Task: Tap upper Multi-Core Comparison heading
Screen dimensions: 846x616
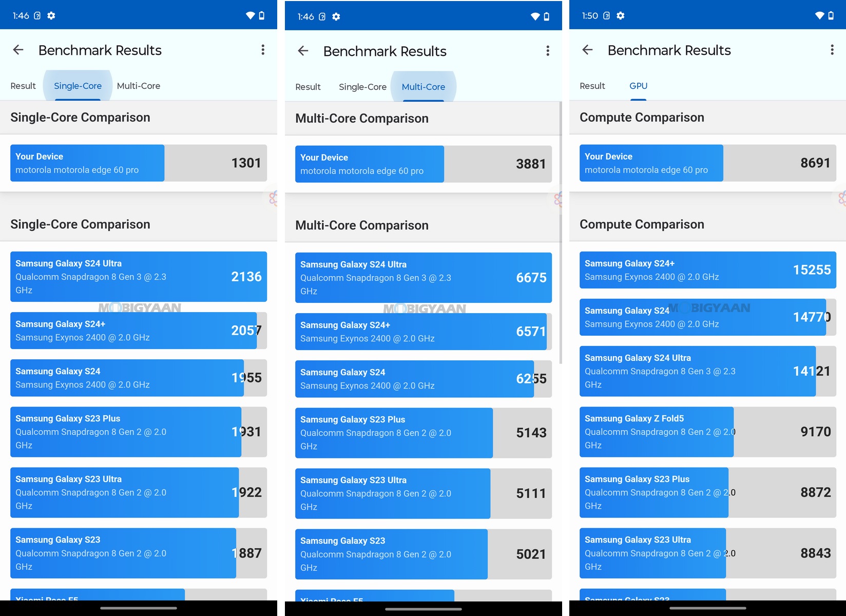Action: point(362,119)
